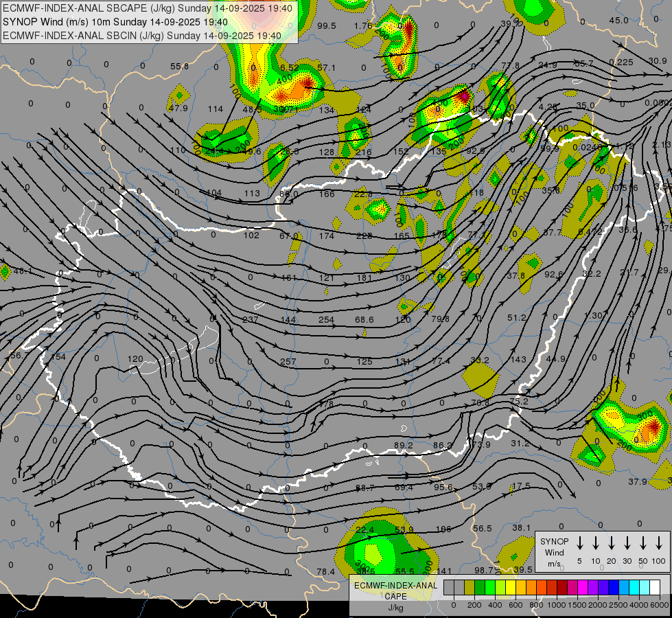Click the '82.2' value on the map

592,273
